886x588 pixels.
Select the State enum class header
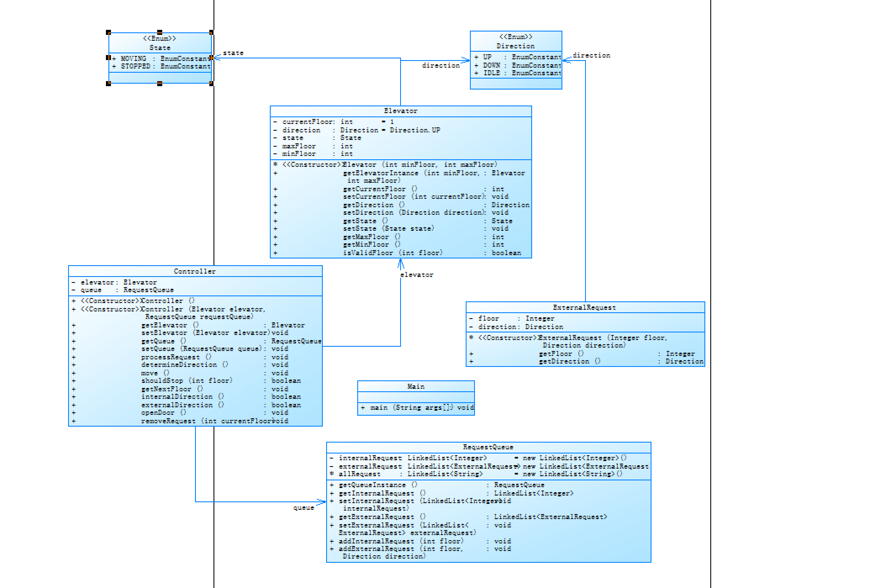160,47
